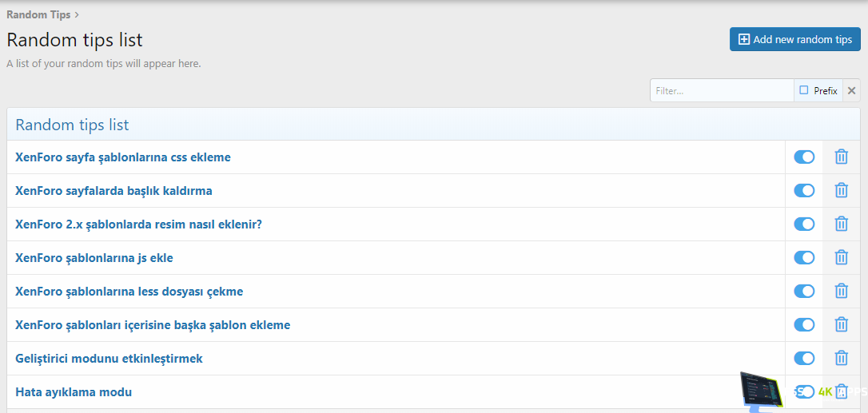The width and height of the screenshot is (868, 413).
Task: Clear the filter with the X icon
Action: click(851, 91)
